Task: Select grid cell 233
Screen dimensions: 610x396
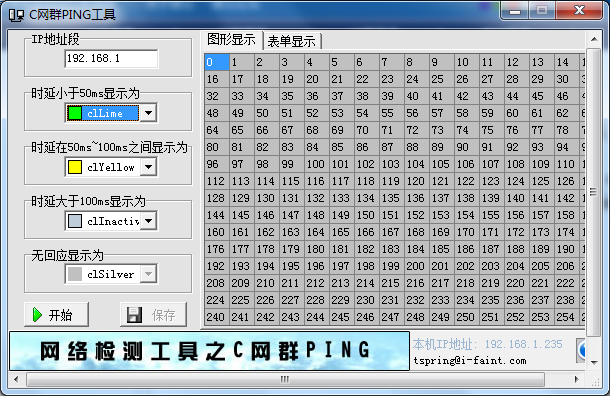Action: 442,300
